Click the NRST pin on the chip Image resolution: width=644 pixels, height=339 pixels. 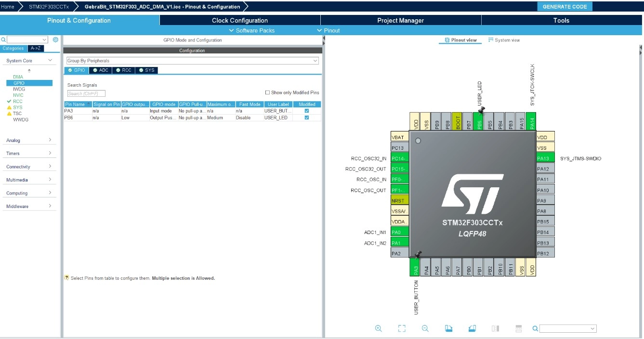(x=400, y=201)
